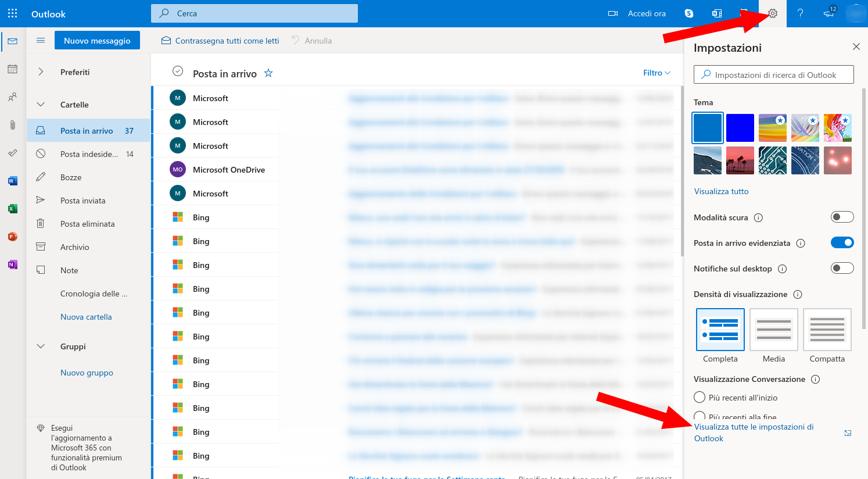The image size is (868, 479).
Task: Open Calendar from the left rail
Action: [x=13, y=69]
